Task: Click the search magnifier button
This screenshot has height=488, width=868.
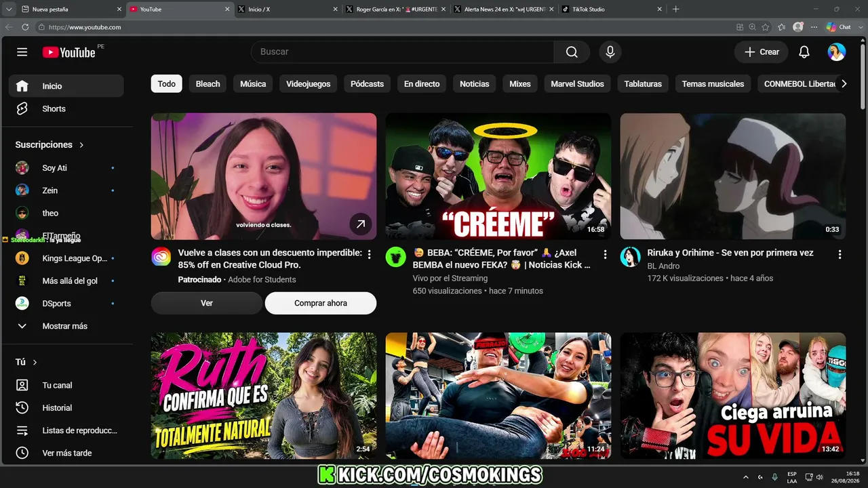Action: coord(572,52)
